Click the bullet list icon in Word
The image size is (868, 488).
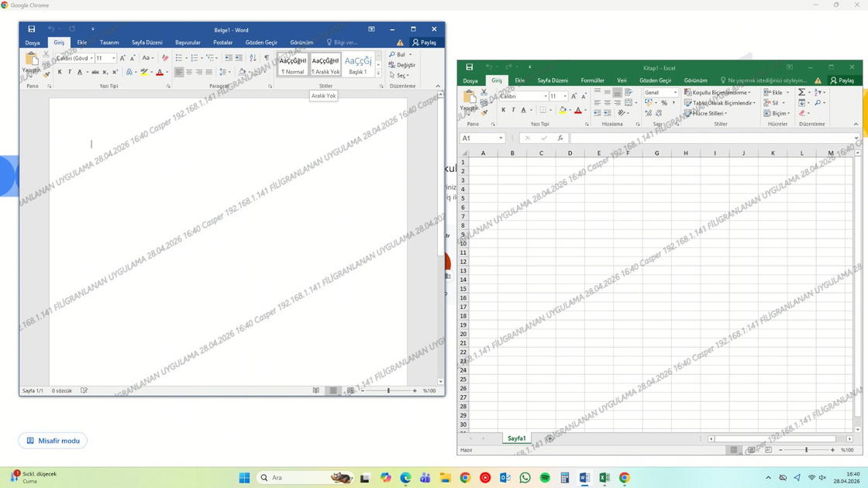pyautogui.click(x=179, y=57)
